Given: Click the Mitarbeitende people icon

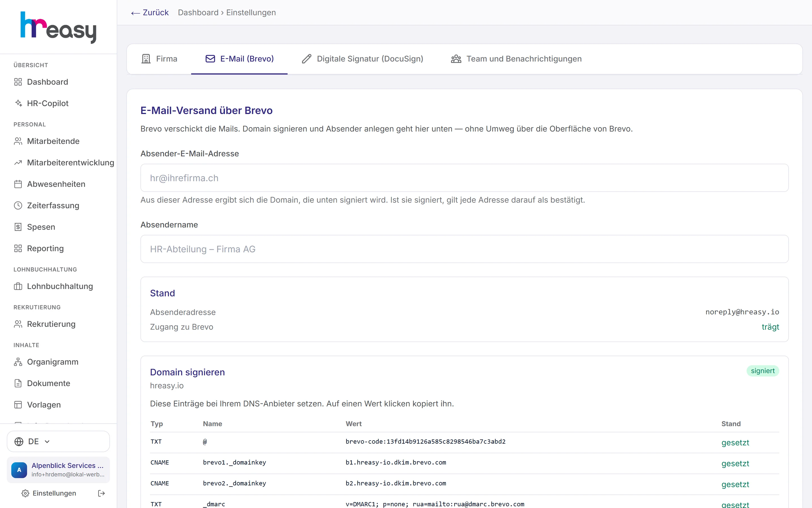Looking at the screenshot, I should click(18, 141).
